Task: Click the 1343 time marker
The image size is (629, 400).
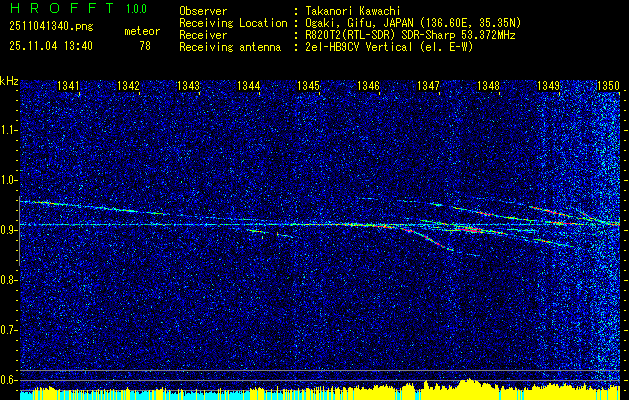Action: 188,86
